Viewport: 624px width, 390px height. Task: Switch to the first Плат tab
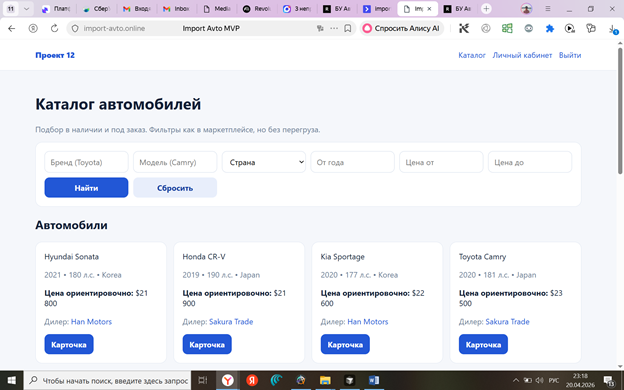pyautogui.click(x=57, y=8)
